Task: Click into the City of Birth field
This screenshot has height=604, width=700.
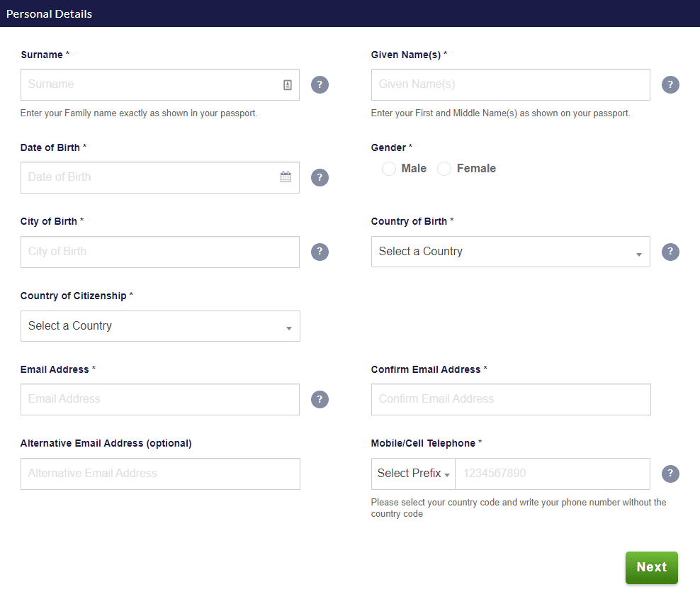Action: click(x=160, y=252)
